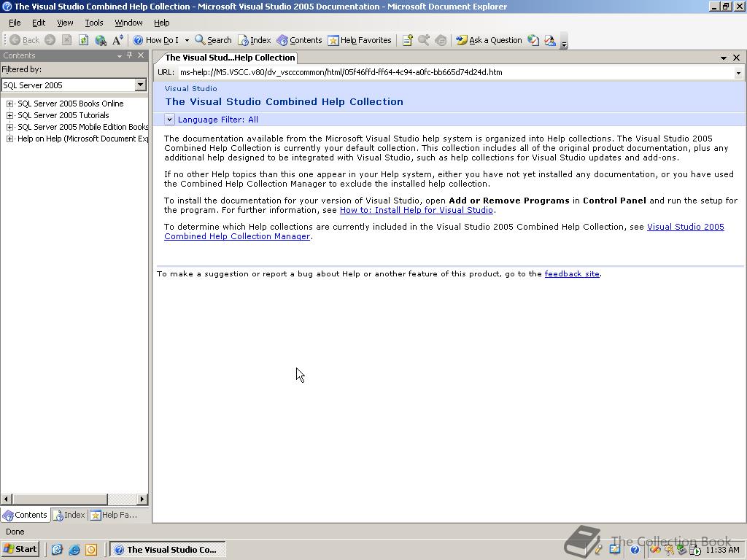Screen dimensions: 747x560
Task: Click the first quick launch icon beside Start
Action: [57, 550]
